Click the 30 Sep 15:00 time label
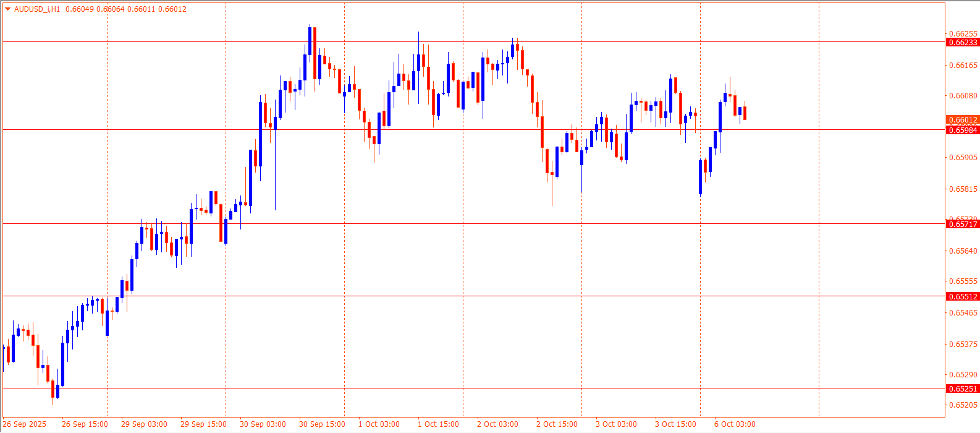This screenshot has height=433, width=980. (322, 424)
